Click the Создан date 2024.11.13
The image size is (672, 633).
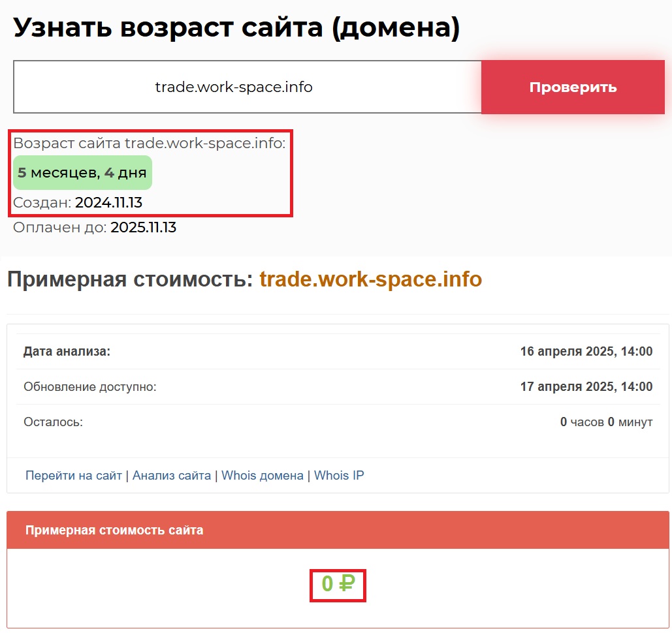(x=108, y=203)
